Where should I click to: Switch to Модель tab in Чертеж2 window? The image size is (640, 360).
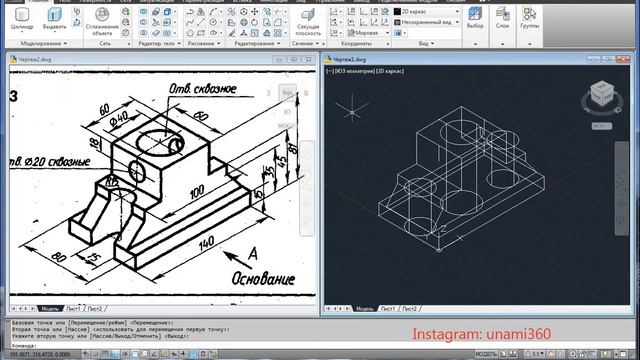50,309
